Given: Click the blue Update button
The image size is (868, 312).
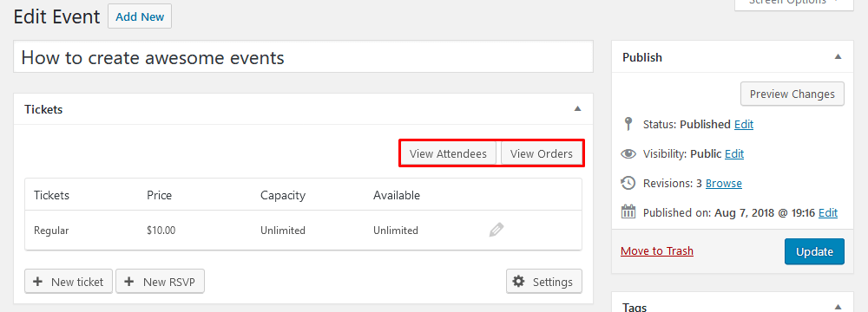Looking at the screenshot, I should [814, 251].
